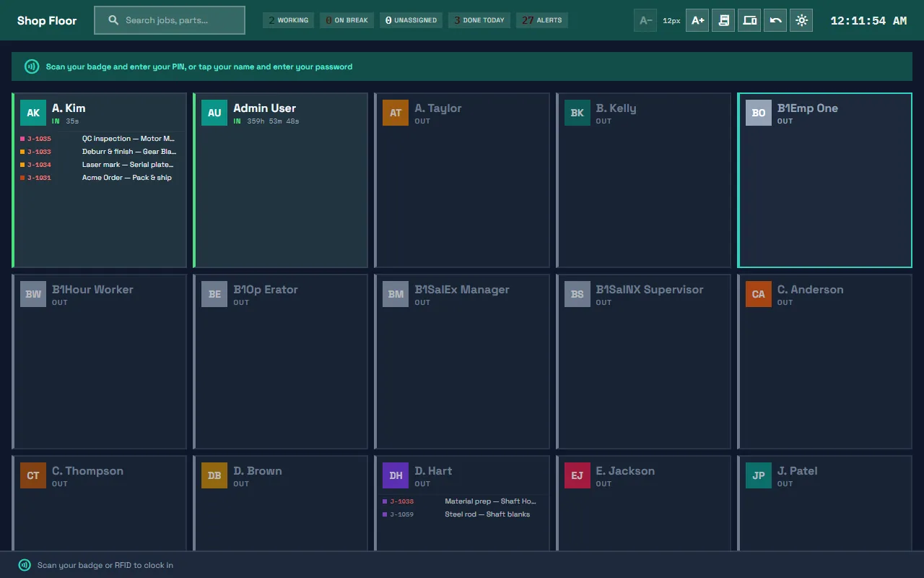Click the "Scan your badge and enter your PIN" banner text
Image resolution: width=924 pixels, height=578 pixels.
199,66
